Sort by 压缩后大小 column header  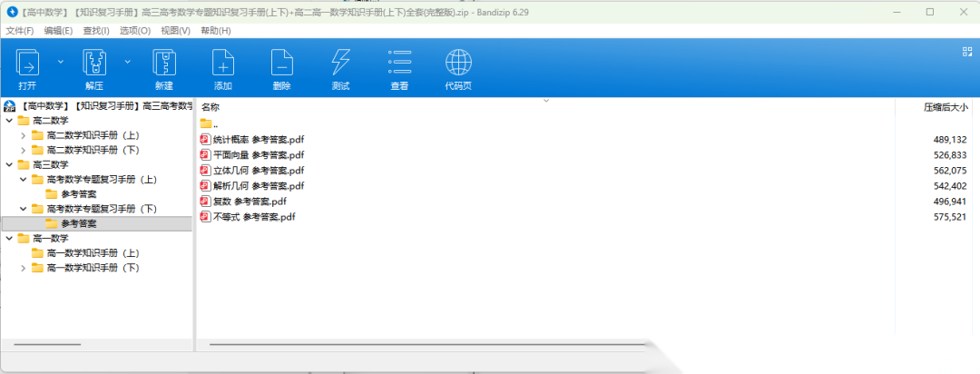[945, 107]
